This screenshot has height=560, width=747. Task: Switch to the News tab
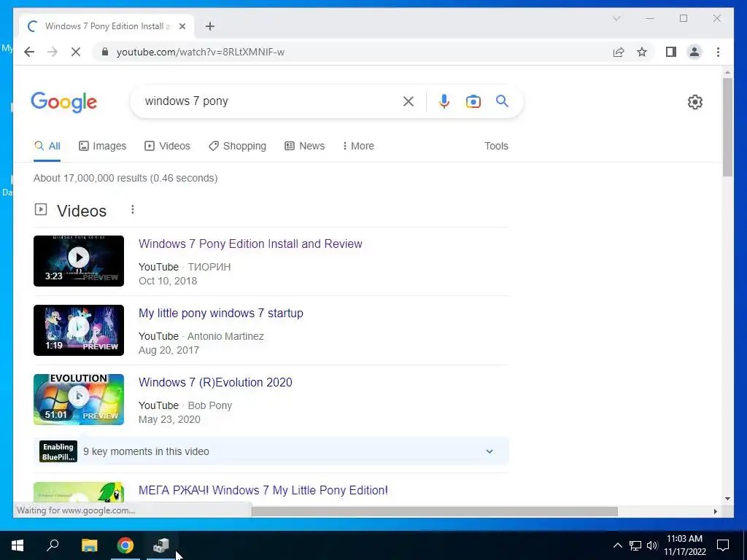[304, 146]
